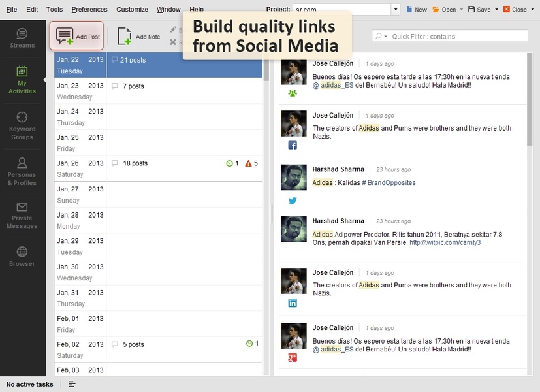Open Personas & Profiles section
Image resolution: width=540 pixels, height=392 pixels.
(22, 172)
